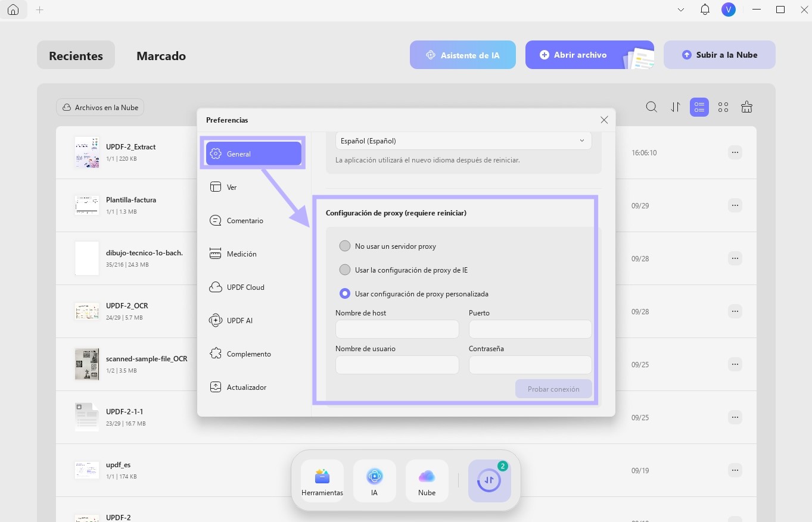Open more options for updf_es

735,470
